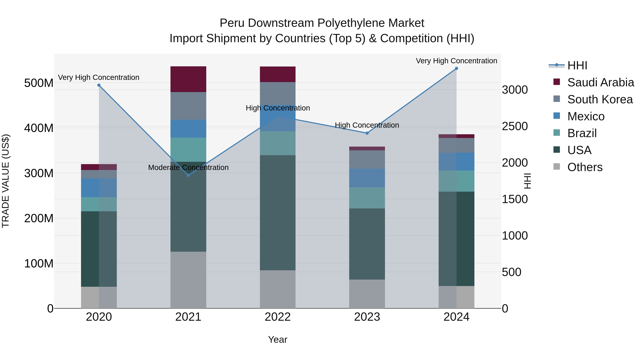Screen dimensions: 644x362
Task: Select the USA bar segment for 2020
Action: (x=99, y=249)
